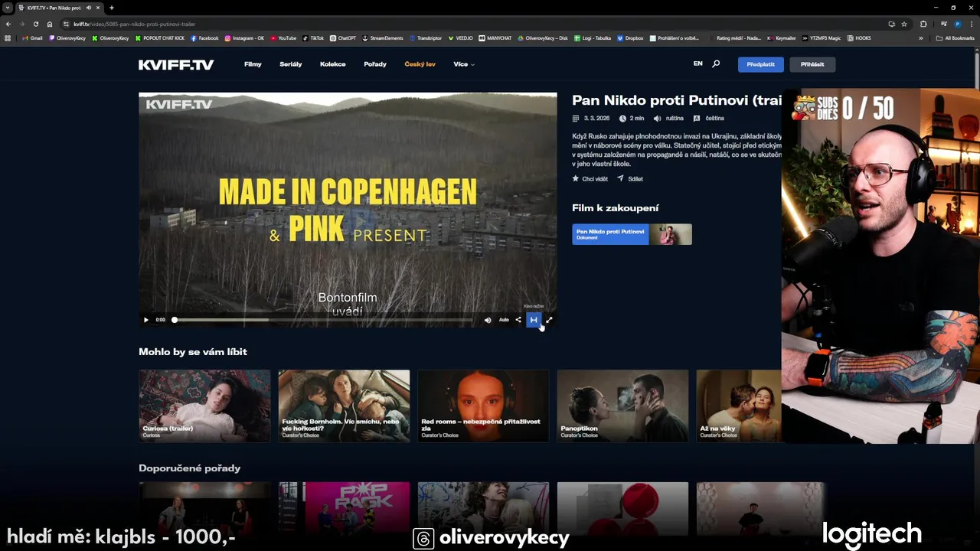980x551 pixels.
Task: Open the All Bookmarks folder
Action: [x=955, y=37]
